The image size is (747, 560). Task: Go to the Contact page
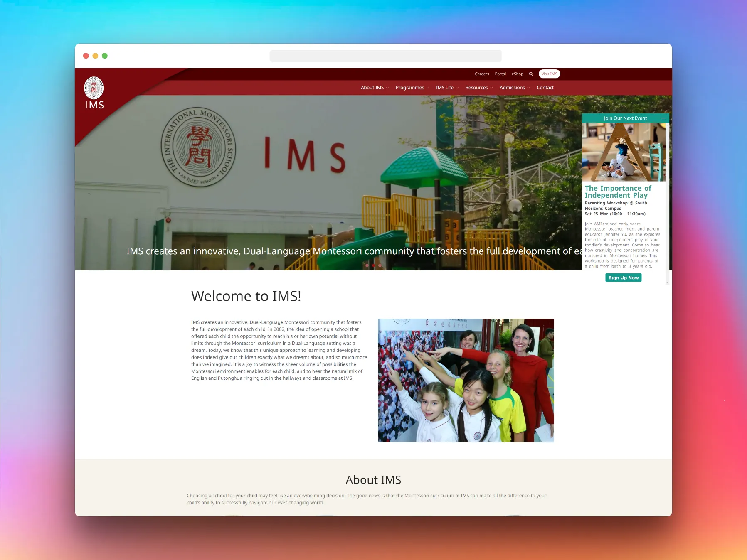pyautogui.click(x=545, y=88)
